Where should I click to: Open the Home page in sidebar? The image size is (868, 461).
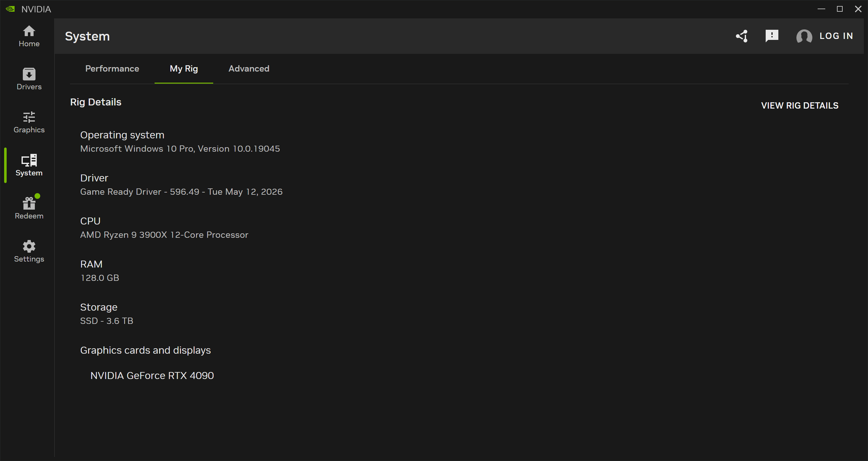(29, 36)
